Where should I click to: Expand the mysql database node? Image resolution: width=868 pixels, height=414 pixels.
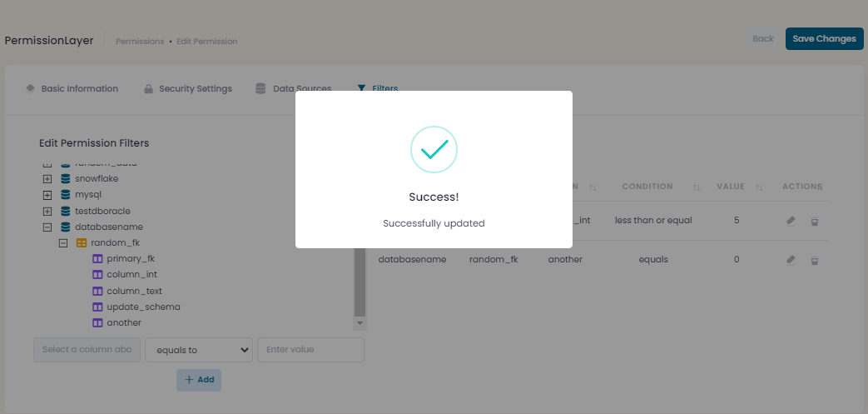tap(47, 195)
